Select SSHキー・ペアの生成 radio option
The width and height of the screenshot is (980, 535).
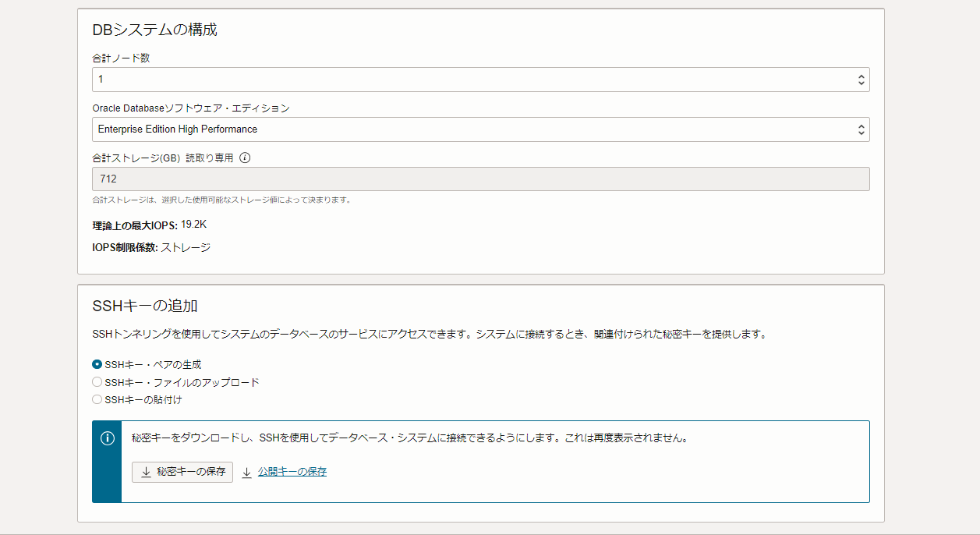click(x=97, y=364)
